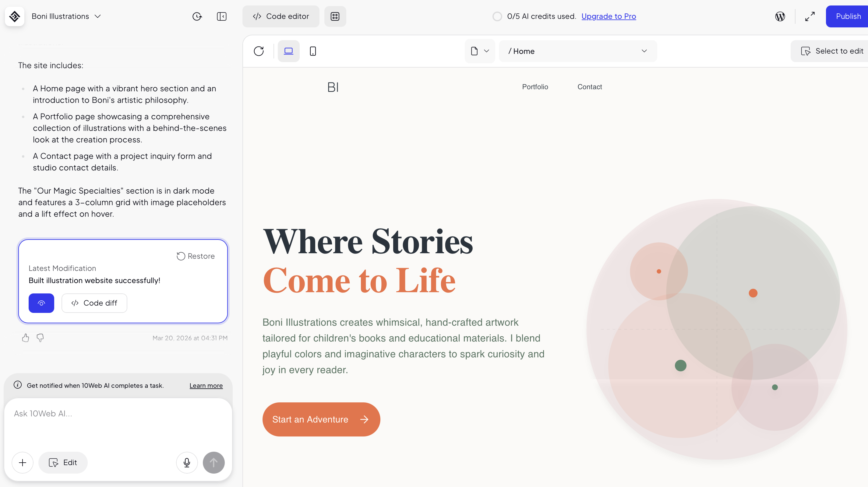This screenshot has height=487, width=868.
Task: Select the Contact navigation item
Action: pos(589,87)
